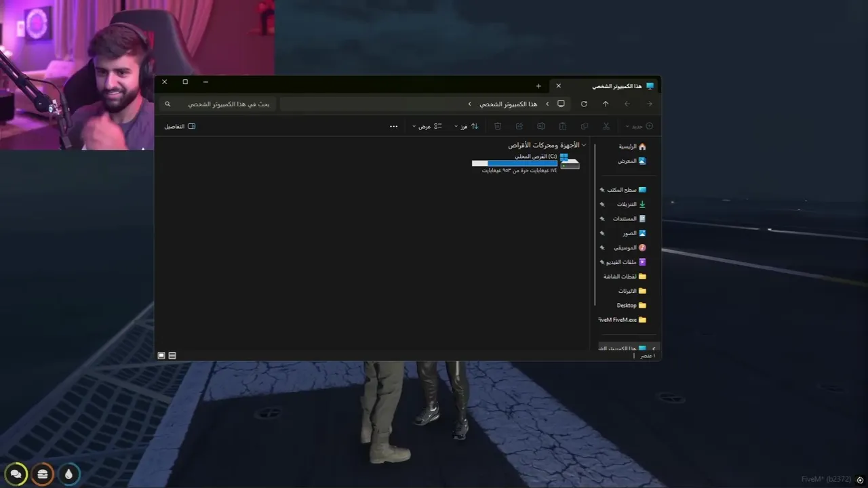Collapse the Devices and drives group

pyautogui.click(x=585, y=145)
